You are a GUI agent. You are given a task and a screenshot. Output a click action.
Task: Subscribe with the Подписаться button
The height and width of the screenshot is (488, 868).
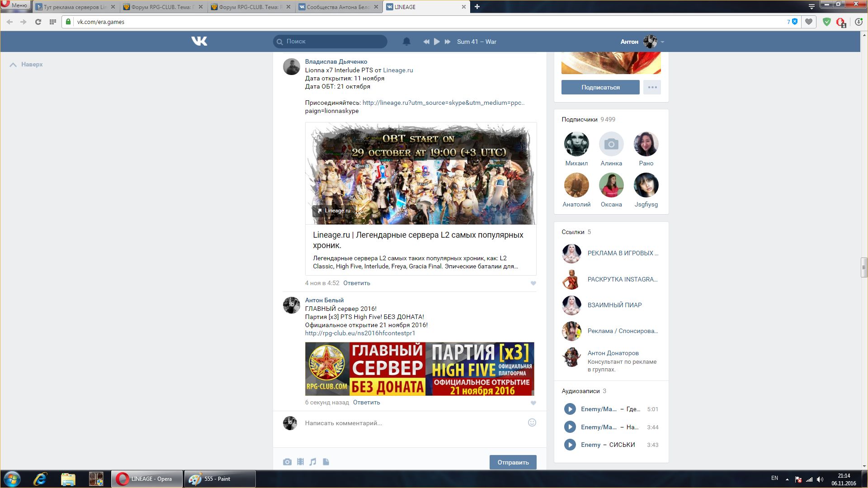point(600,87)
